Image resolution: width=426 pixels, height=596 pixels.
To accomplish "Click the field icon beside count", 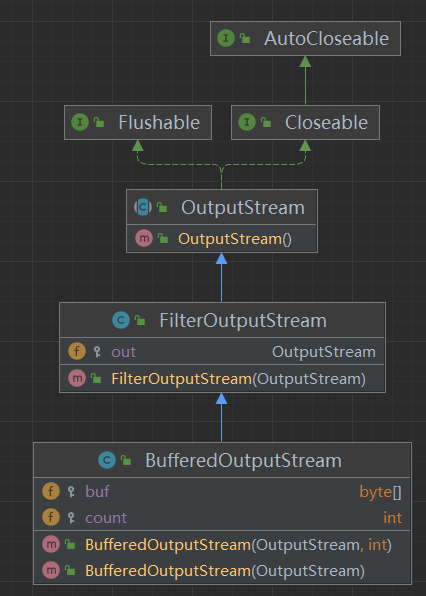I will click(51, 517).
